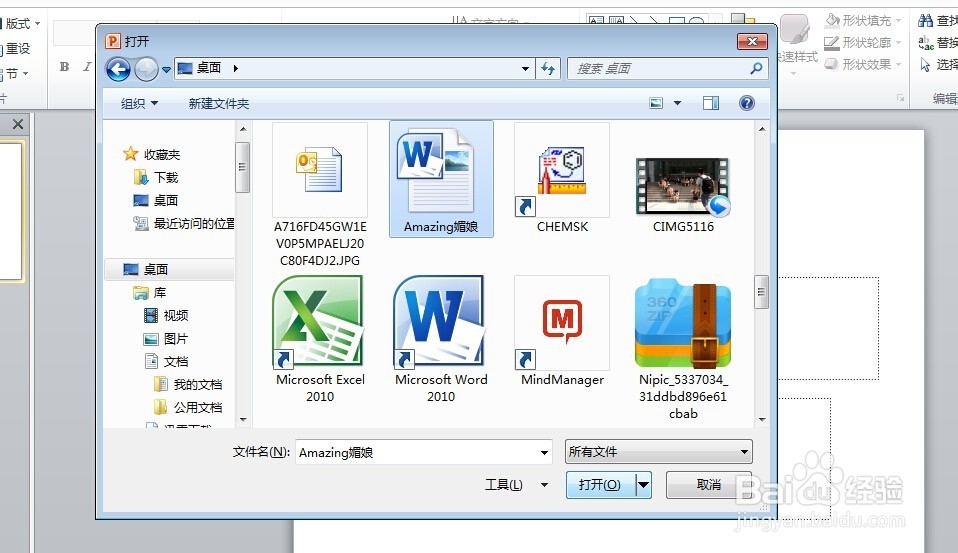
Task: Expand the address bar path dropdown
Action: pos(525,68)
